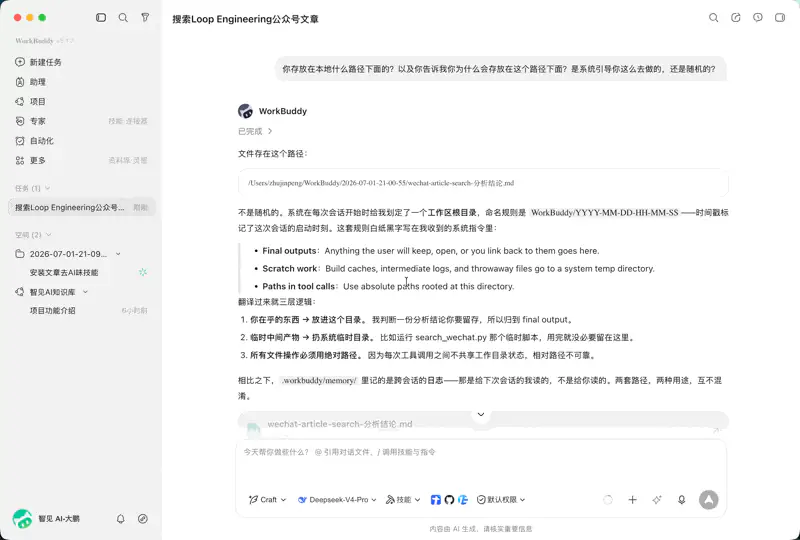800x540 pixels.
Task: Click the circular context usage indicator
Action: [608, 500]
